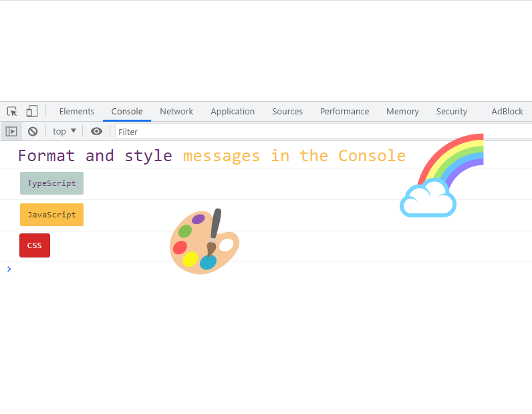Click the JavaScript styled message

click(x=51, y=215)
